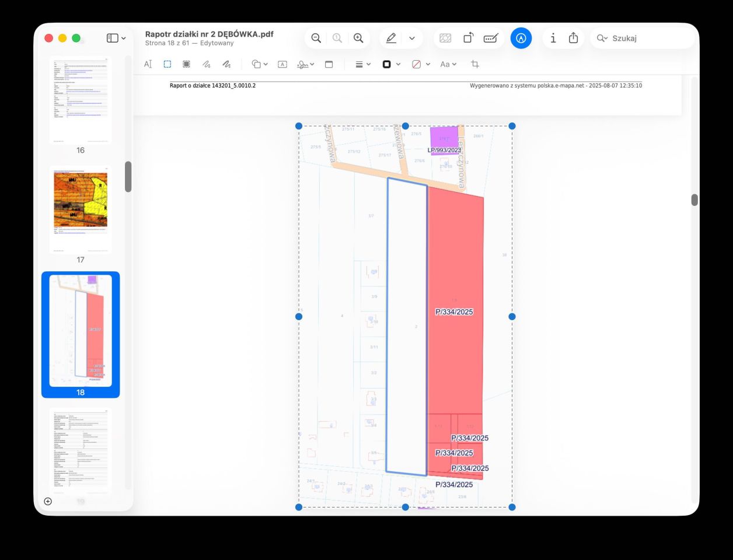
Task: Click the LP/993/2023 map label
Action: [444, 150]
